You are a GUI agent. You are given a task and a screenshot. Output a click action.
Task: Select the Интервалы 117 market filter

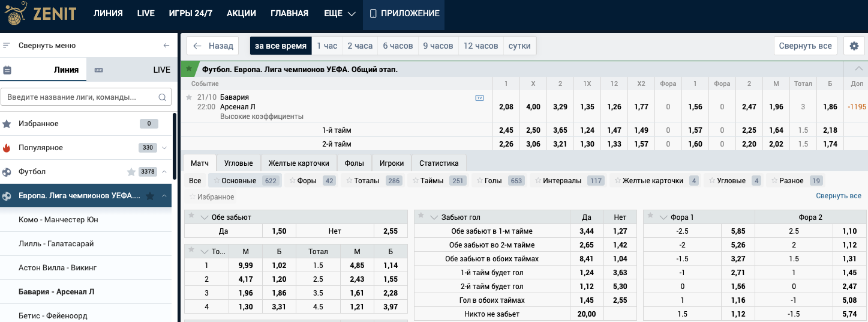[567, 180]
